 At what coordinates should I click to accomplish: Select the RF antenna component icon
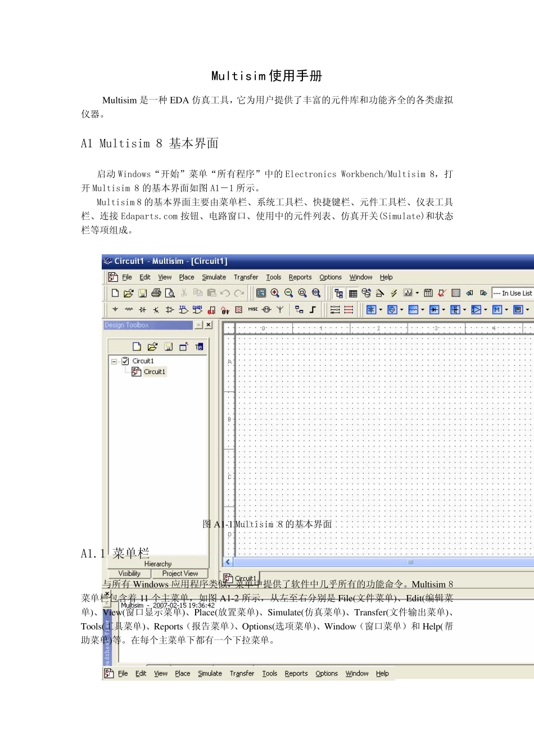pos(280,309)
